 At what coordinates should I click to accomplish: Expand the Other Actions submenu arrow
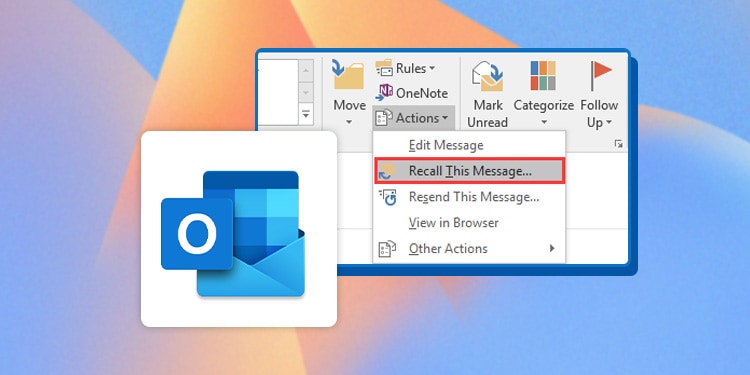click(552, 248)
